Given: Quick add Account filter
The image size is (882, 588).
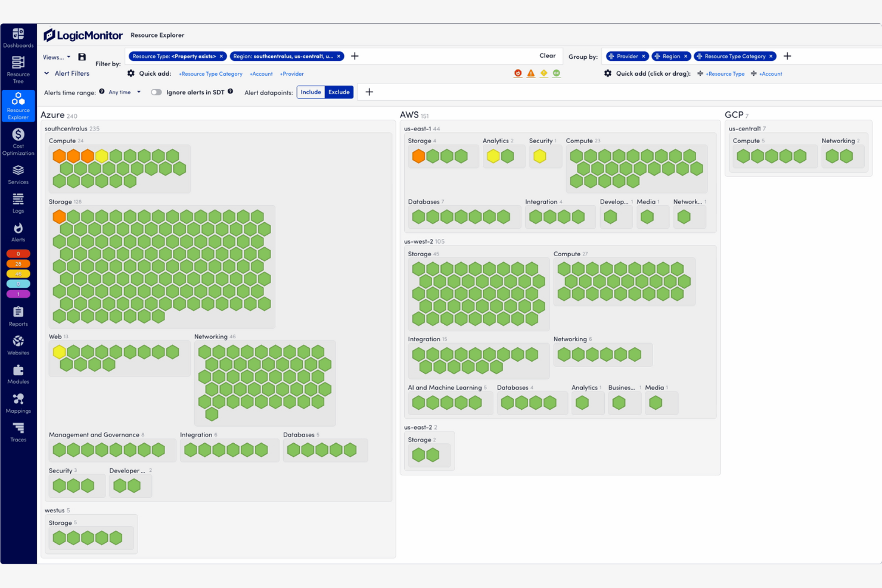Looking at the screenshot, I should pyautogui.click(x=261, y=74).
